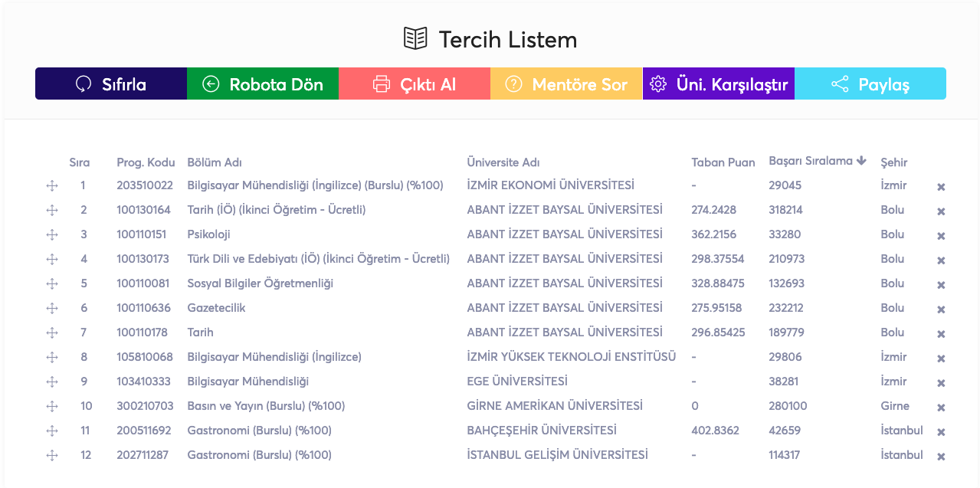
Task: Remove the Gazetecilik entry
Action: 941,310
